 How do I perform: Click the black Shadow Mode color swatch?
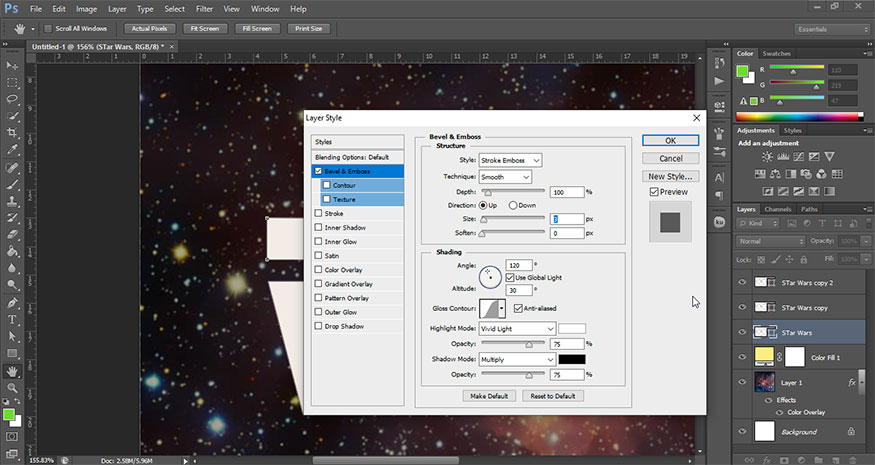572,359
